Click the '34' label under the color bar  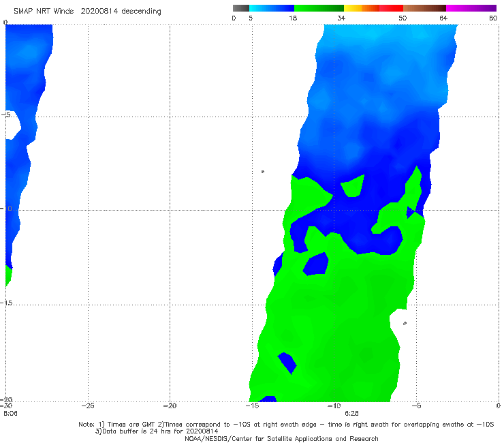(341, 18)
